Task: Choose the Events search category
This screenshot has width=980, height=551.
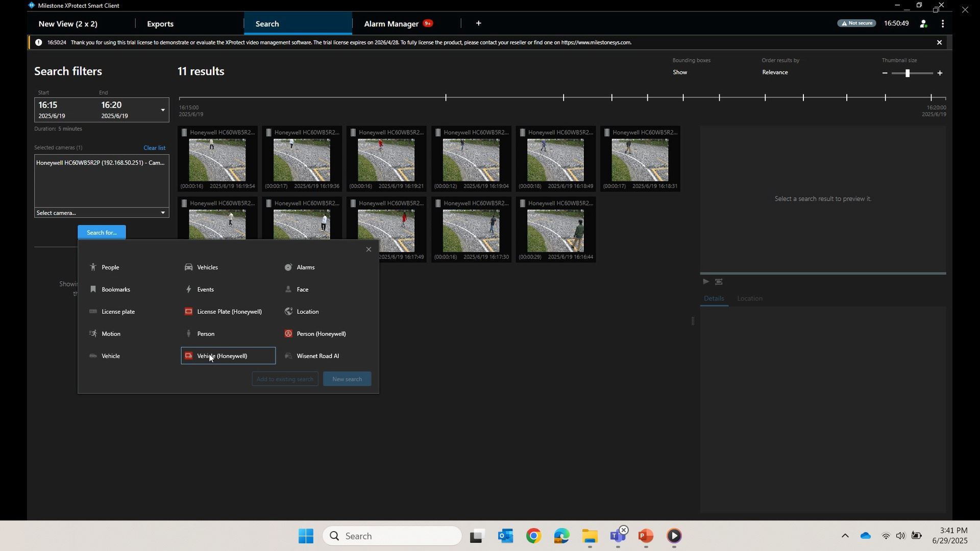Action: pyautogui.click(x=200, y=289)
